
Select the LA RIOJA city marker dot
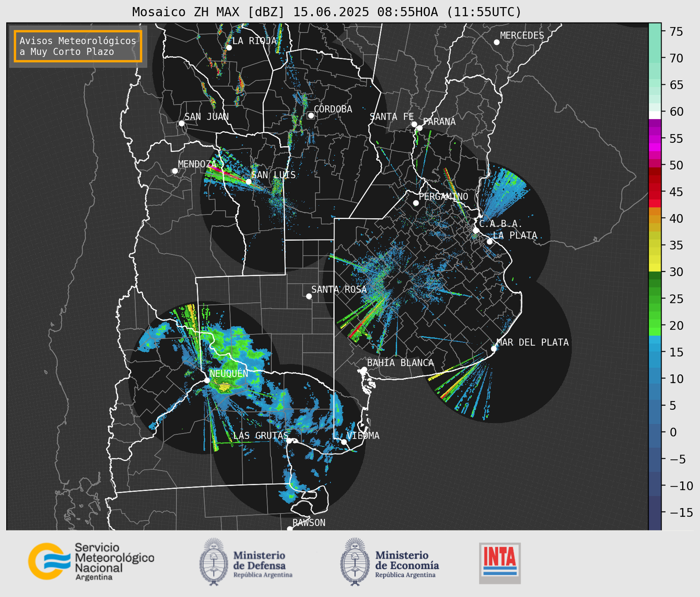tap(229, 48)
